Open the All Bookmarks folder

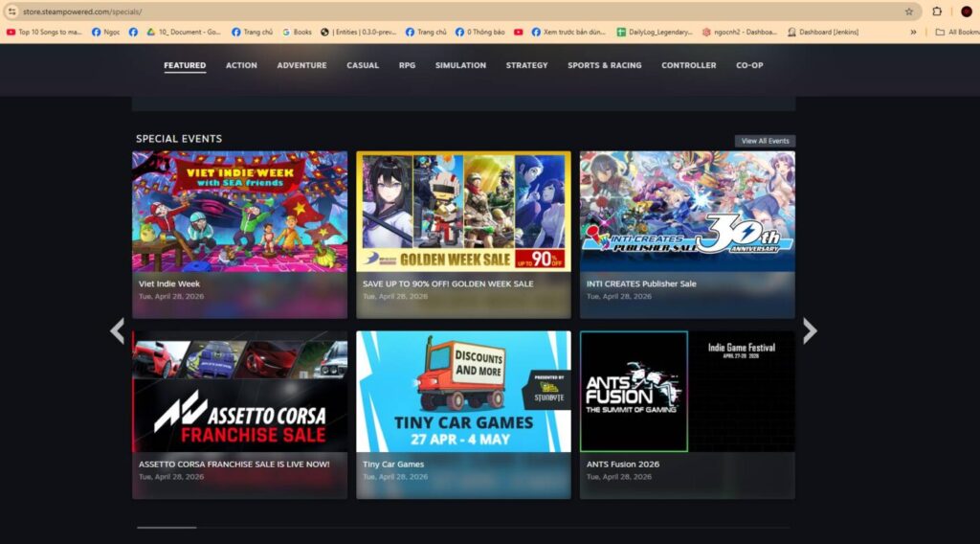pyautogui.click(x=957, y=32)
